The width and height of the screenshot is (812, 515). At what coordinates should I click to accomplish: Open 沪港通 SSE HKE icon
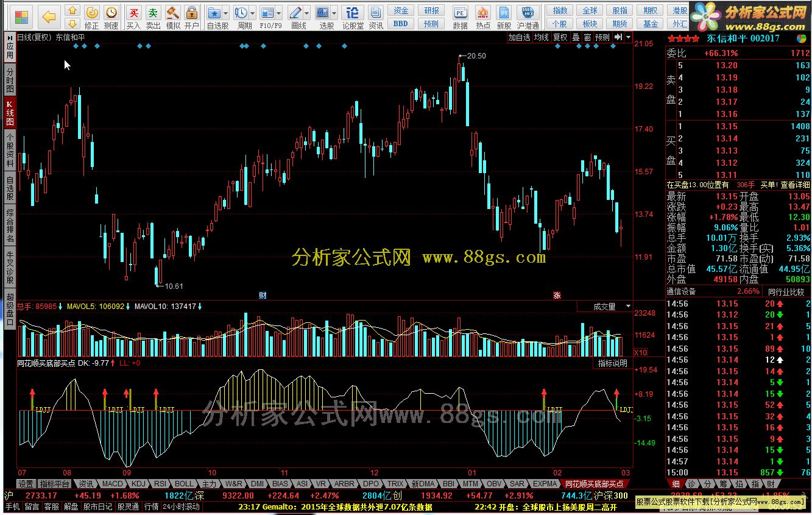point(528,17)
